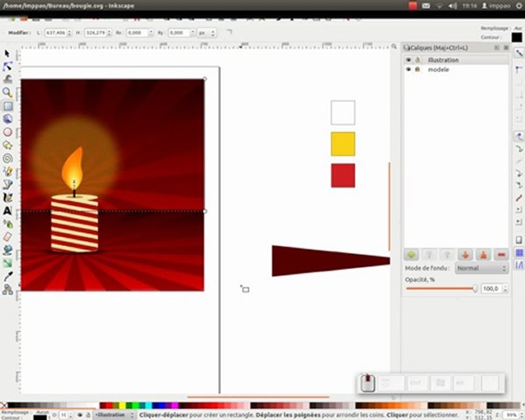Pick yellow from the bottom palette

tap(123, 405)
